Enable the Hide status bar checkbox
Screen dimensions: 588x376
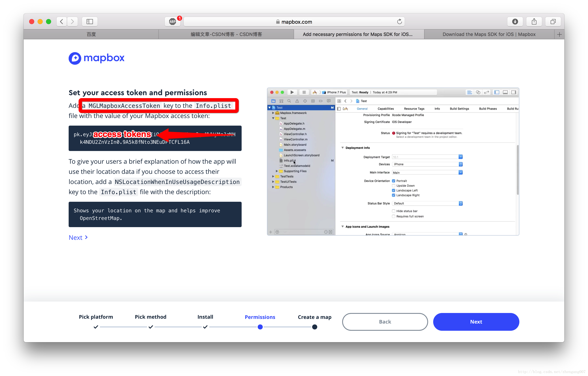pyautogui.click(x=393, y=211)
